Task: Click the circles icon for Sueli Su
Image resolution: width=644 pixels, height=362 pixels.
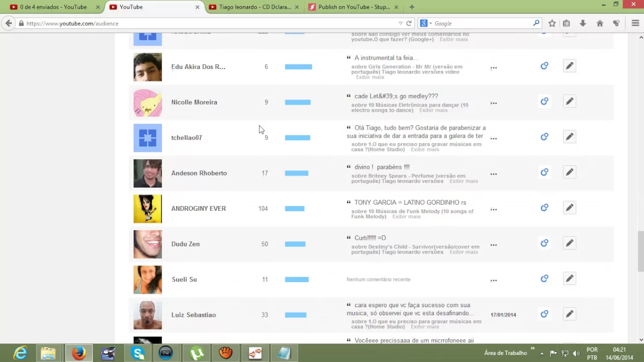Action: (x=544, y=279)
